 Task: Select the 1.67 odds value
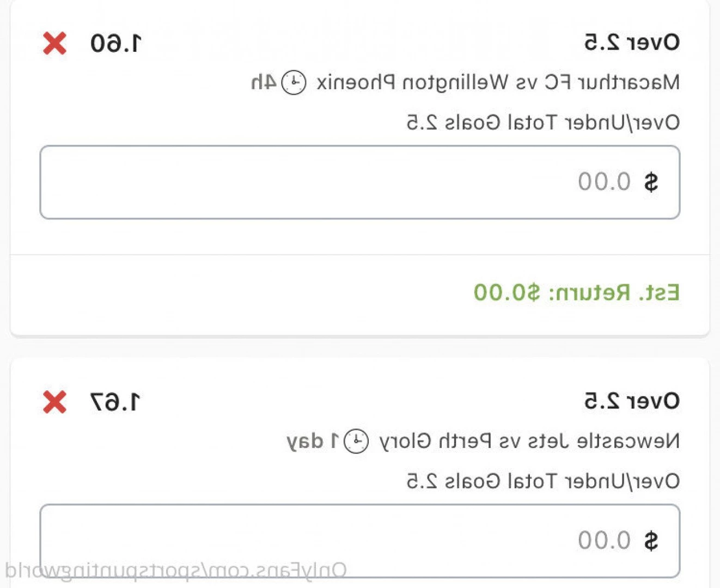[x=115, y=402]
